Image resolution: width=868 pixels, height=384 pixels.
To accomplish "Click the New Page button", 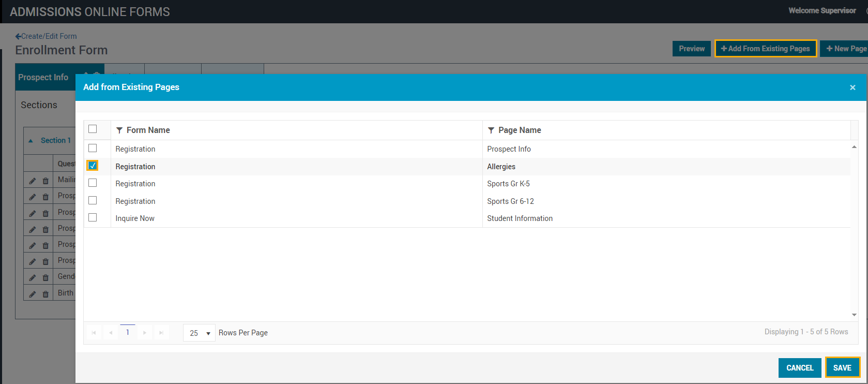I will coord(845,49).
